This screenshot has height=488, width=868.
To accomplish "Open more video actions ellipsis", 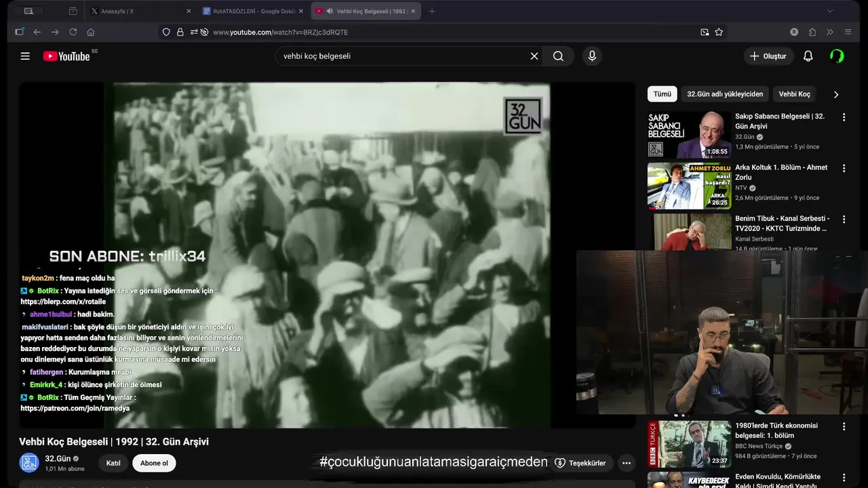I will pyautogui.click(x=627, y=463).
